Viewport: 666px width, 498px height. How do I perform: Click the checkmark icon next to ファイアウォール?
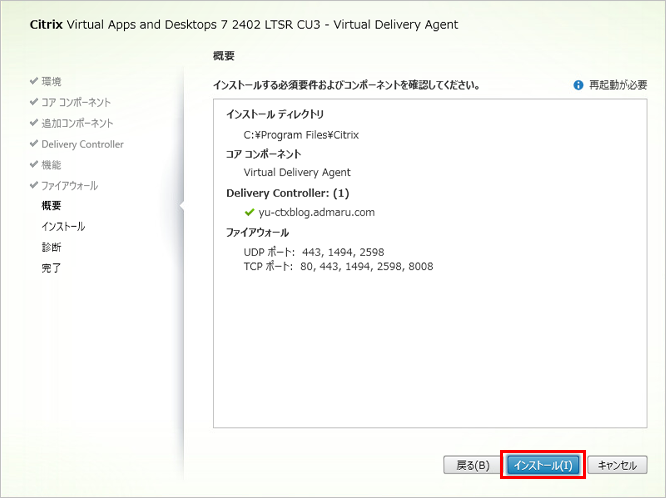tap(34, 186)
